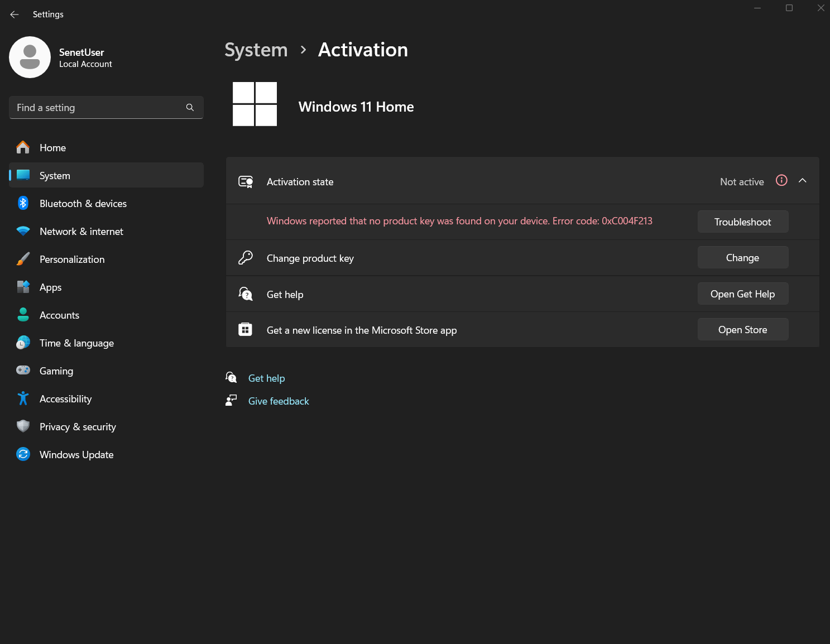
Task: Click the Home house icon in sidebar
Action: (x=23, y=147)
